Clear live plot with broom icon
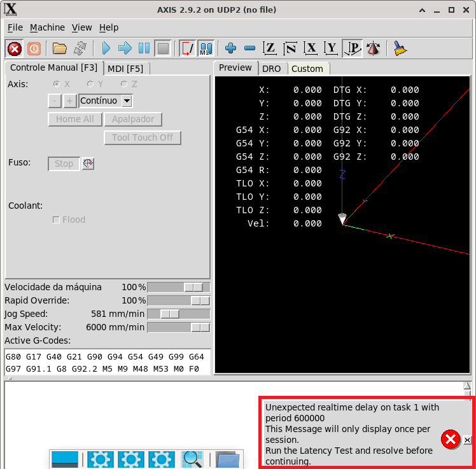The height and width of the screenshot is (469, 476). 400,48
